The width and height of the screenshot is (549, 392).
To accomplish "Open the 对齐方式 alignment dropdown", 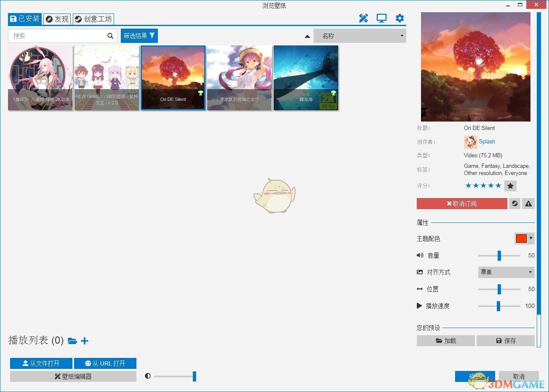I will (x=506, y=272).
